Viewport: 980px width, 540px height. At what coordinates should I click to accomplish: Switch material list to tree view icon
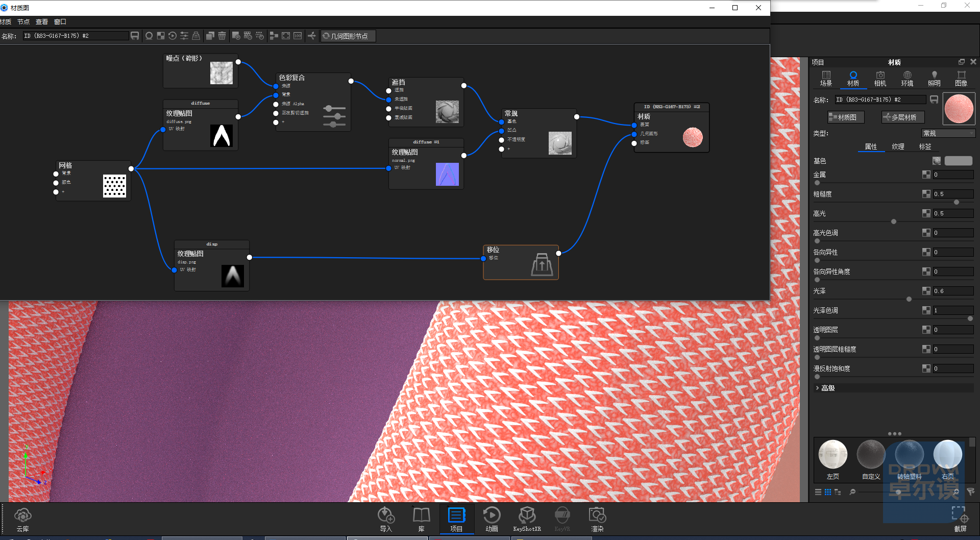pos(838,492)
